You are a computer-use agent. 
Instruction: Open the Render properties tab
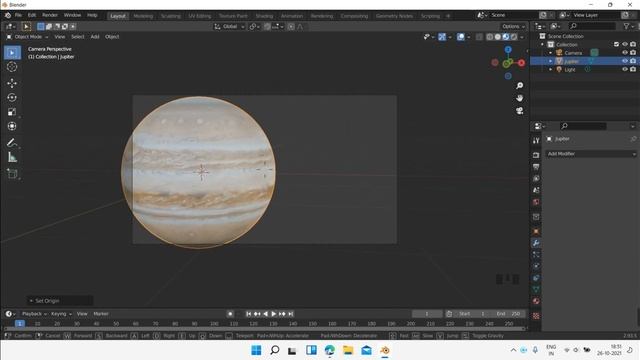click(x=536, y=155)
